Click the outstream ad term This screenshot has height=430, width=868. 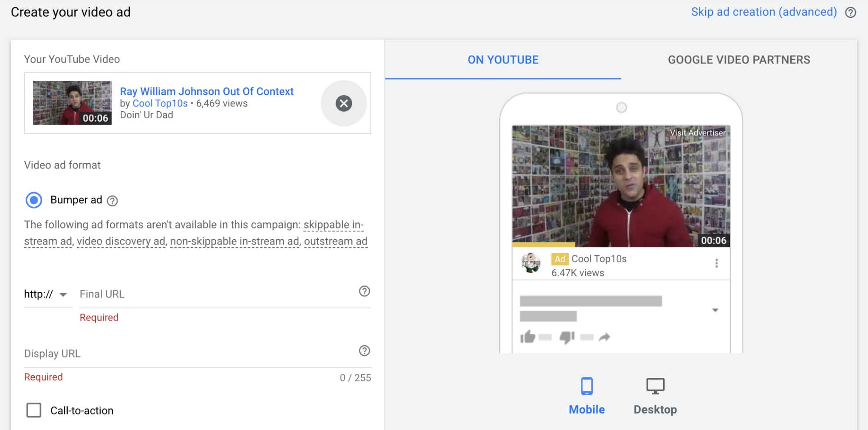336,241
